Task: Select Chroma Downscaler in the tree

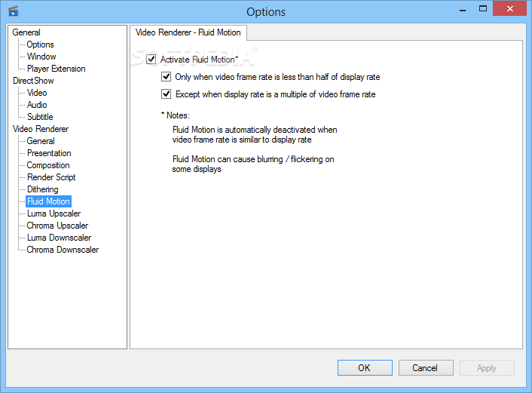Action: click(63, 250)
